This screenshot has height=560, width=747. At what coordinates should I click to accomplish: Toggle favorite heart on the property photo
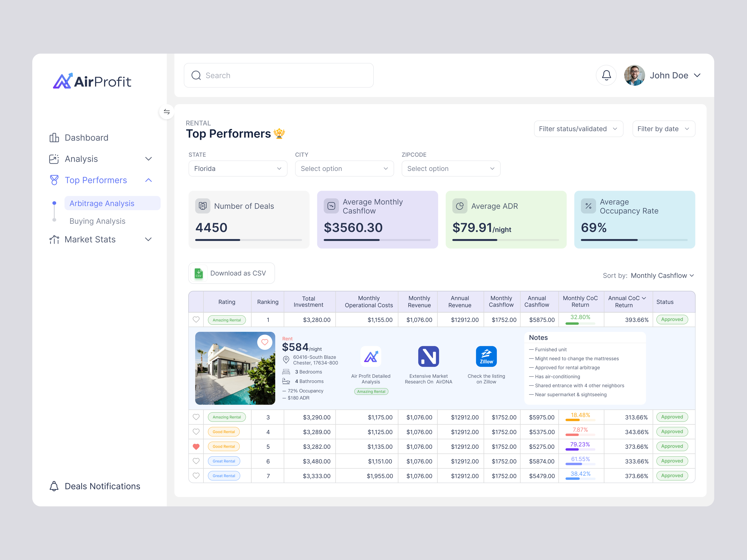click(x=265, y=342)
